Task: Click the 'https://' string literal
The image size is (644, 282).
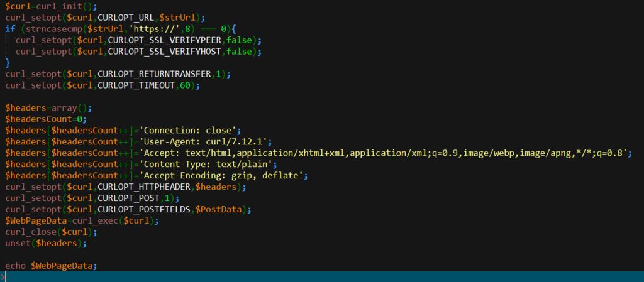Action: pyautogui.click(x=155, y=29)
